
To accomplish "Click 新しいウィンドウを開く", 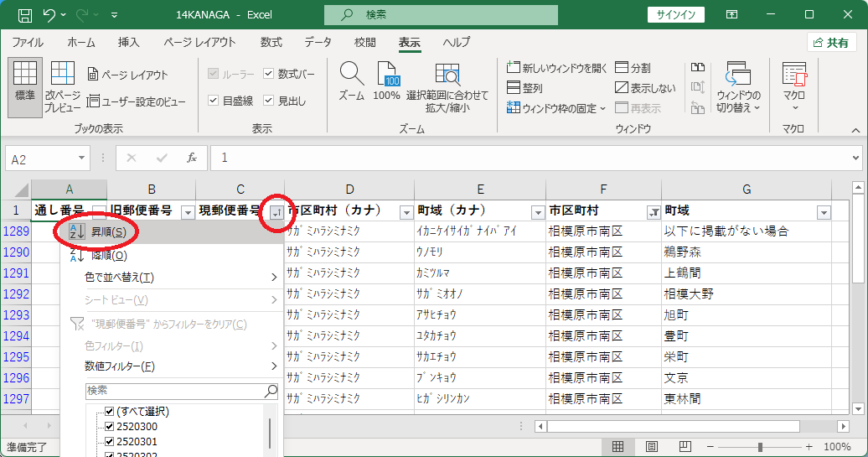I will click(x=557, y=68).
